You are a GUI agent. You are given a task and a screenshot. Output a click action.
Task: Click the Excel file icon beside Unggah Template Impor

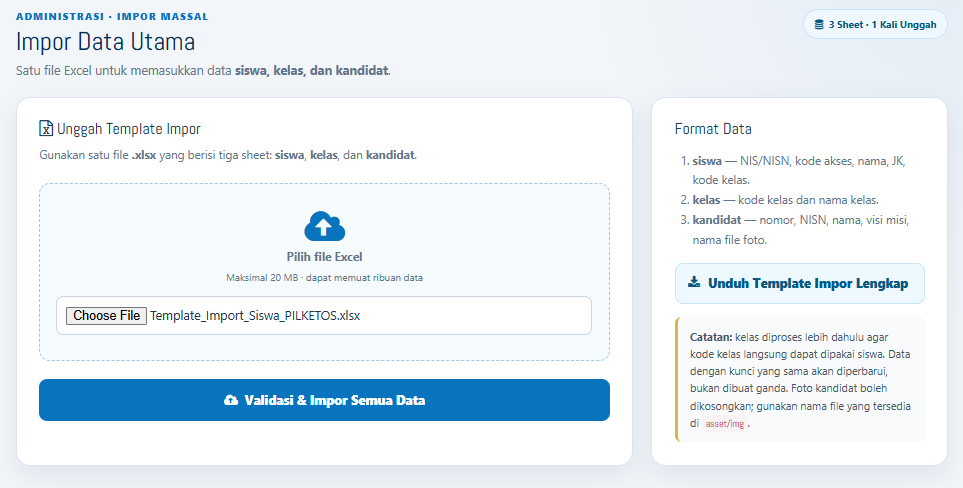[x=46, y=128]
